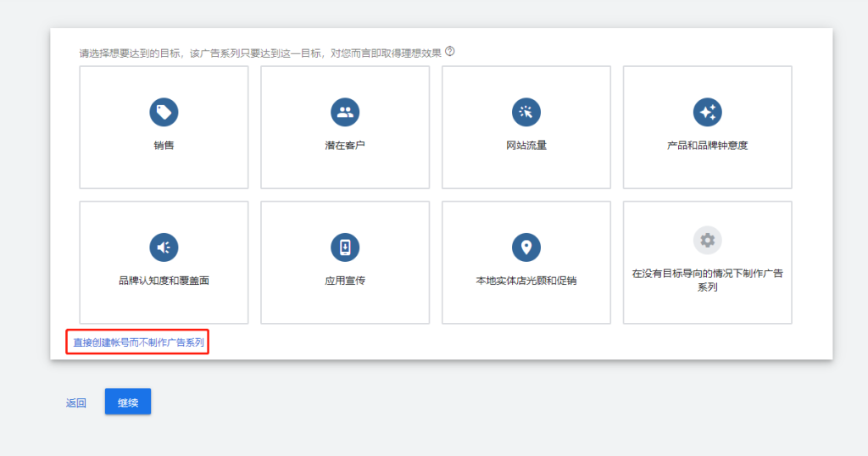Click the megaphone icon for 品牌认知度和覆盖面
The height and width of the screenshot is (456, 868).
click(x=164, y=247)
